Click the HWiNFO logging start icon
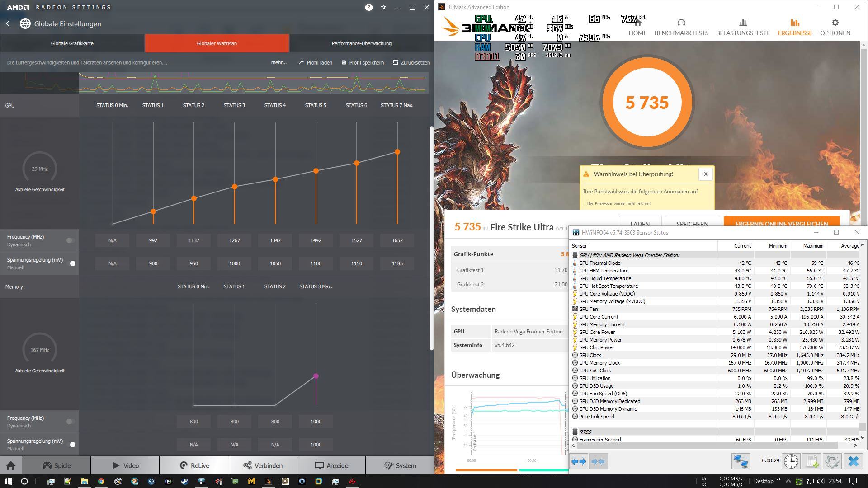The image size is (868, 488). [x=811, y=461]
